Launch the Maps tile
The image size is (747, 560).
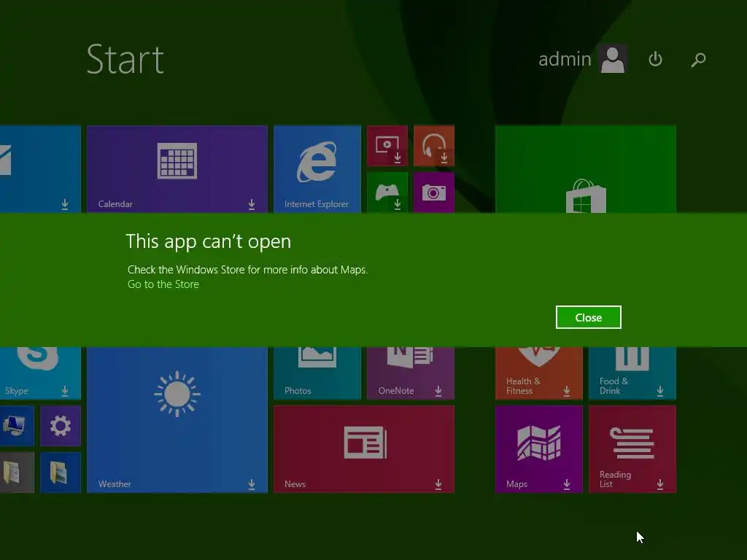[539, 449]
